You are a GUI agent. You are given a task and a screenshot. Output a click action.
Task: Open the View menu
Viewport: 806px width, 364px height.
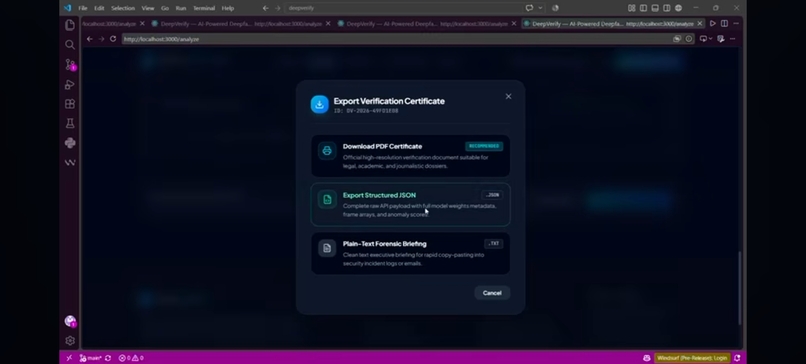coord(148,8)
